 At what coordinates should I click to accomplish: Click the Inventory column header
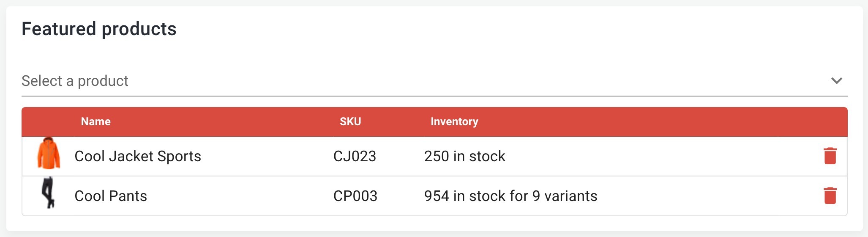coord(454,122)
